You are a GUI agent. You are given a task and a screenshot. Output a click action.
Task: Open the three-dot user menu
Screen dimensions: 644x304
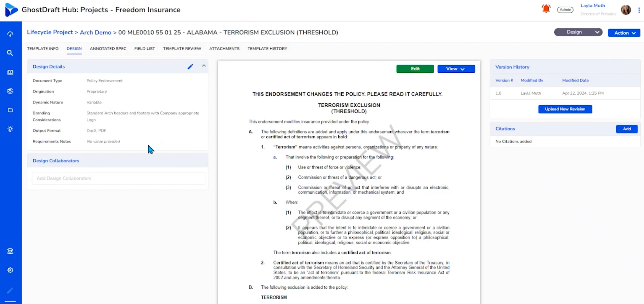tap(639, 10)
